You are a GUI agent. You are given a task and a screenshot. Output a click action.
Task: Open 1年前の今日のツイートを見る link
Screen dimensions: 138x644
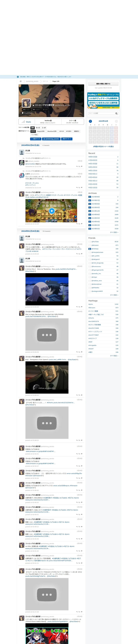point(103,147)
